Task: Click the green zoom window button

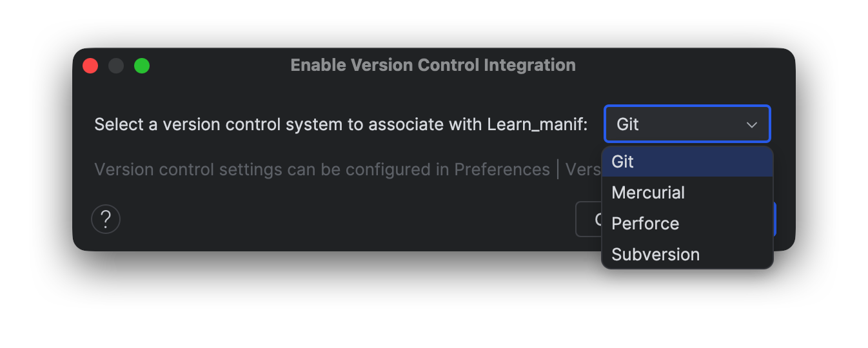Action: pos(142,66)
